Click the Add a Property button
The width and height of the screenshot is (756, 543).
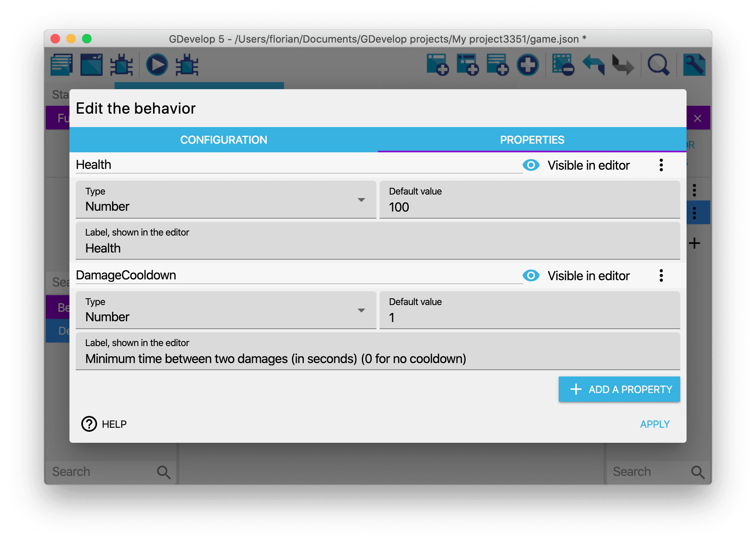pos(619,389)
